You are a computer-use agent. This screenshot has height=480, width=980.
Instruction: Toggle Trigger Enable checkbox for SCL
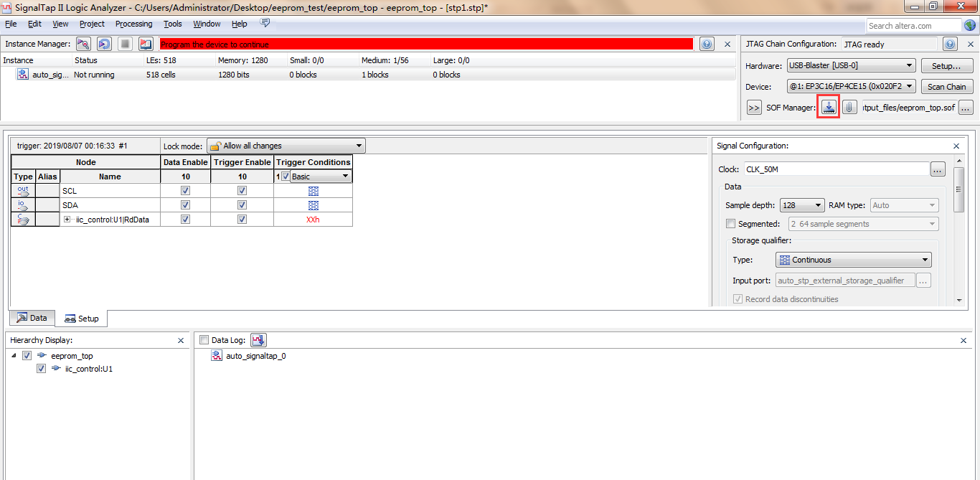click(242, 191)
